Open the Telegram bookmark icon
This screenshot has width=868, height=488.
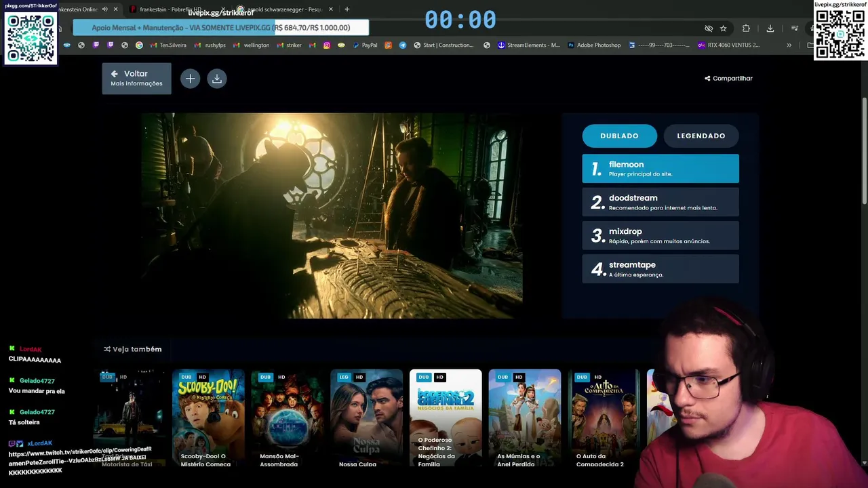click(x=403, y=45)
